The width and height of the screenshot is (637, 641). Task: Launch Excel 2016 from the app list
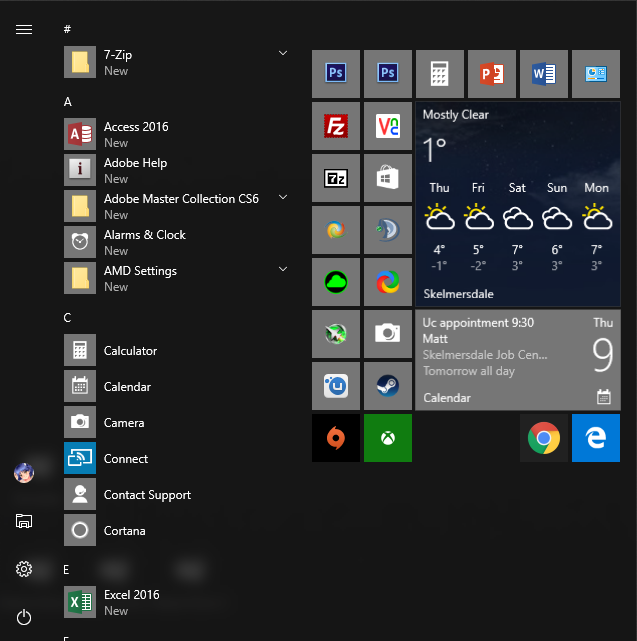176,602
